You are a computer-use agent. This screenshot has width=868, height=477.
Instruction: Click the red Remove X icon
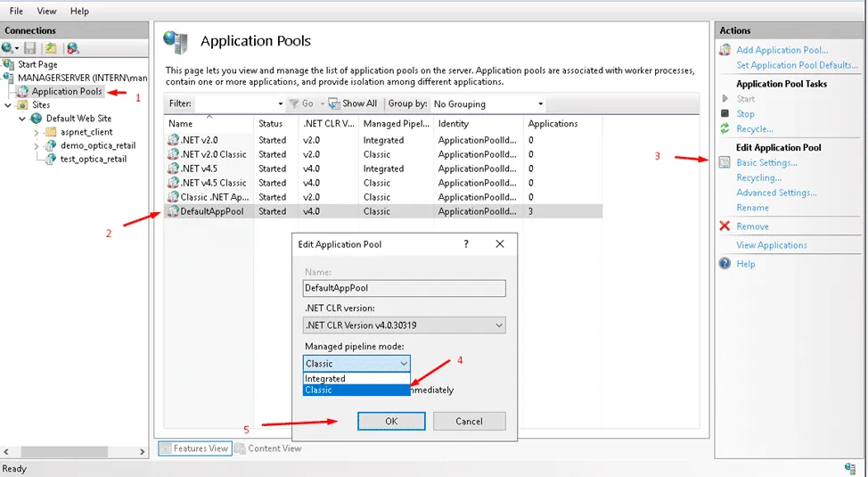coord(725,226)
